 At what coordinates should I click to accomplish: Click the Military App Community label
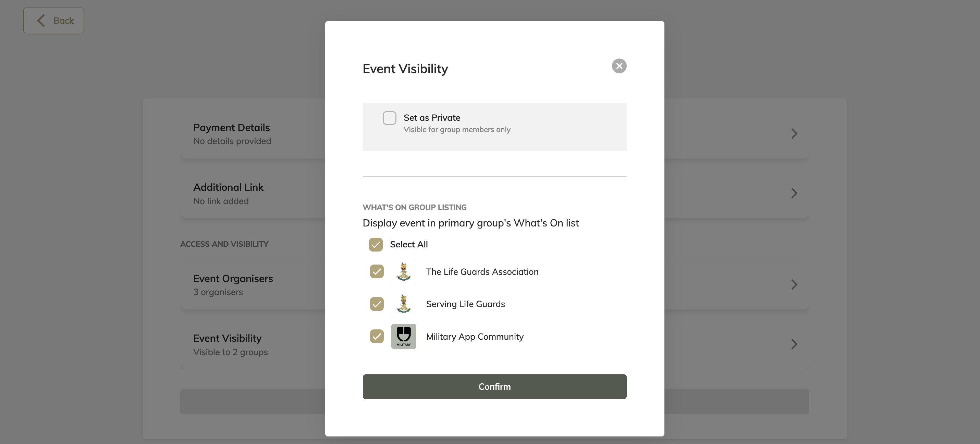(474, 337)
